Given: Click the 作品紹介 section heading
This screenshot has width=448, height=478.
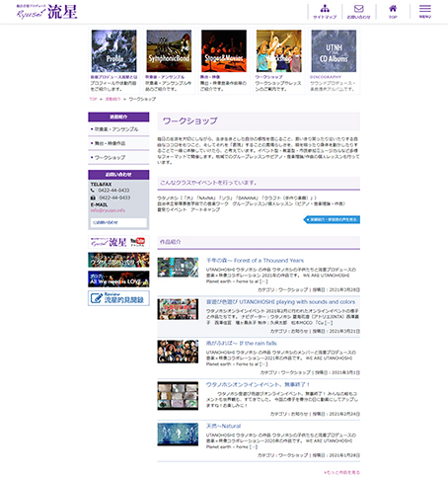Looking at the screenshot, I should coord(170,242).
